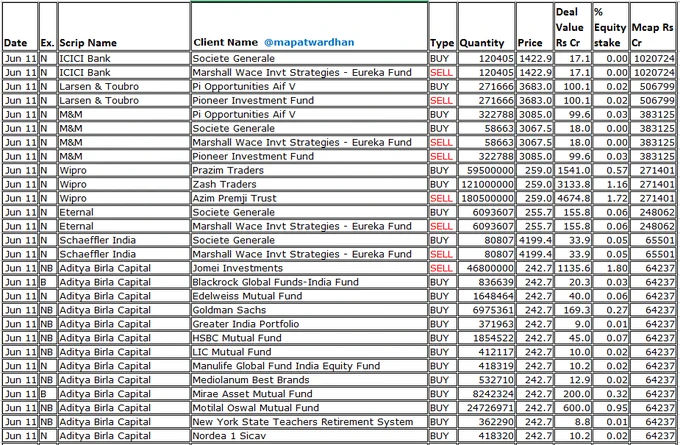
Task: Click the Edelweiss Mutual Fund cell
Action: [x=309, y=296]
